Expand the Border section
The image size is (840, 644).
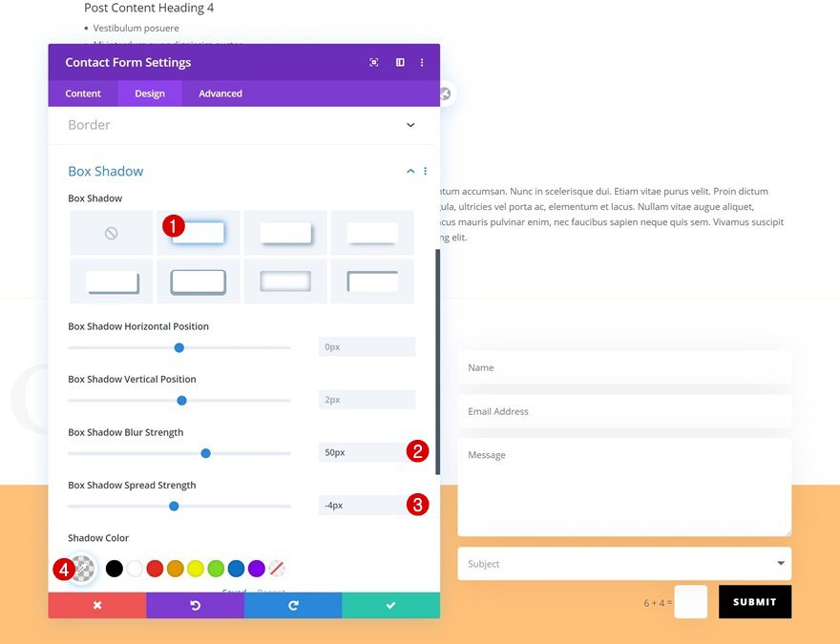click(409, 125)
